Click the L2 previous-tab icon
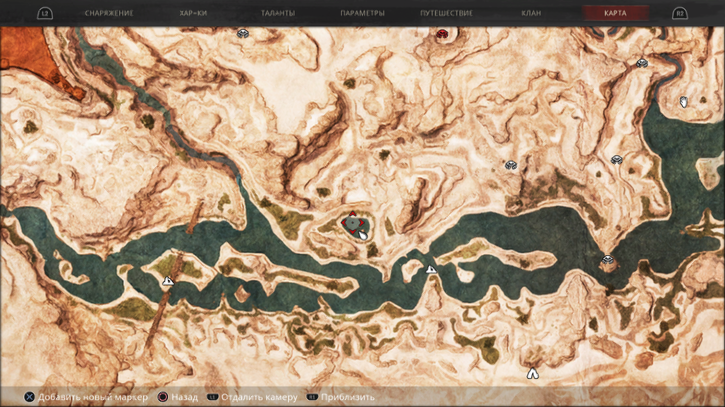The image size is (725, 407). [x=45, y=13]
